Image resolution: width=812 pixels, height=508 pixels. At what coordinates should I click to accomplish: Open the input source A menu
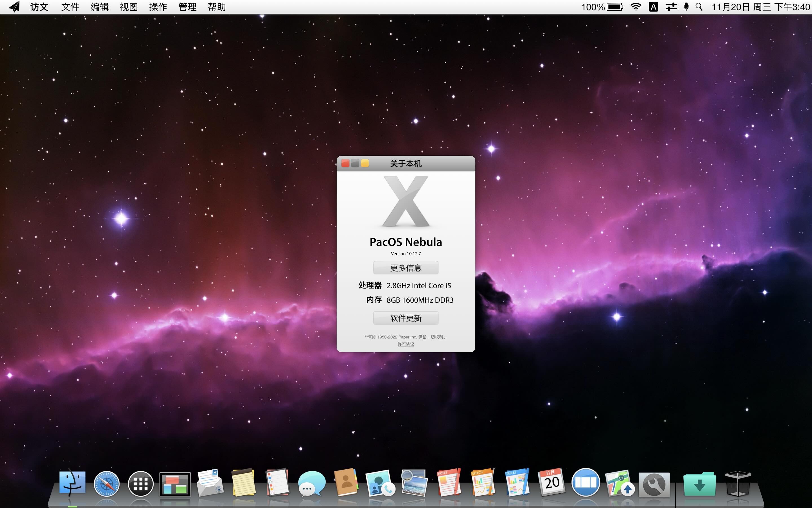653,7
